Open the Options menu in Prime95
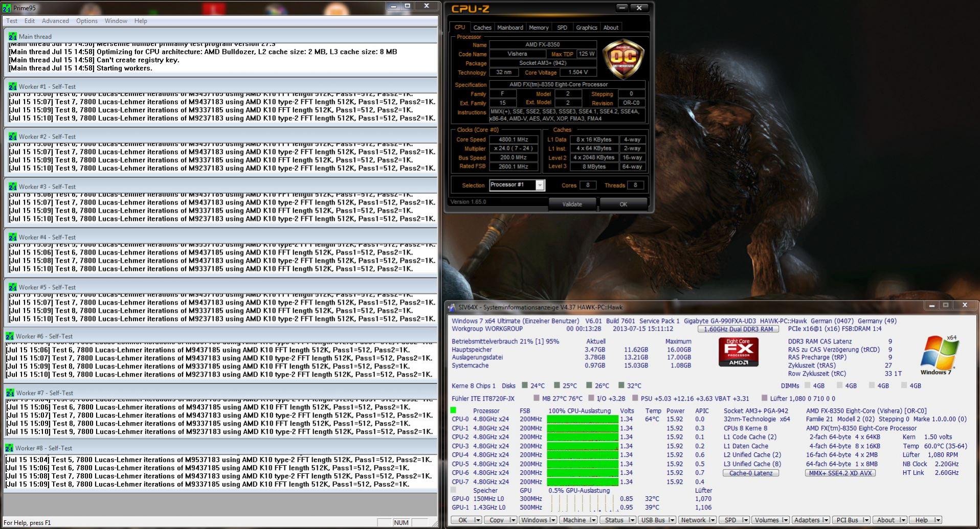980x529 pixels. pyautogui.click(x=87, y=21)
